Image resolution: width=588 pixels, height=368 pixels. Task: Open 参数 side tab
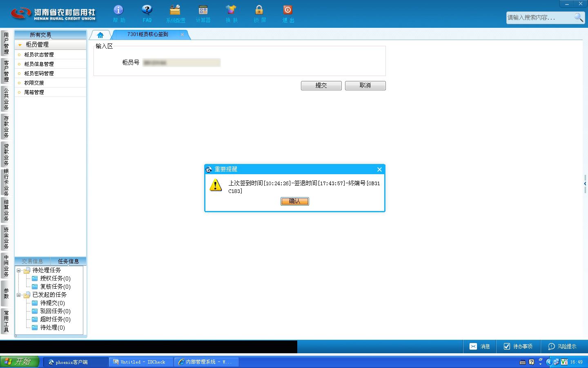[x=6, y=294]
